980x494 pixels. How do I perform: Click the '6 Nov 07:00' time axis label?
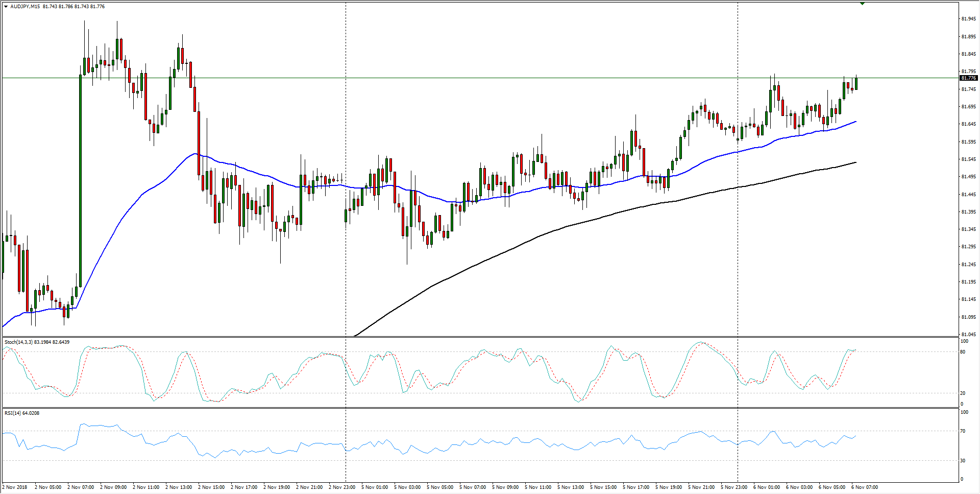point(864,487)
